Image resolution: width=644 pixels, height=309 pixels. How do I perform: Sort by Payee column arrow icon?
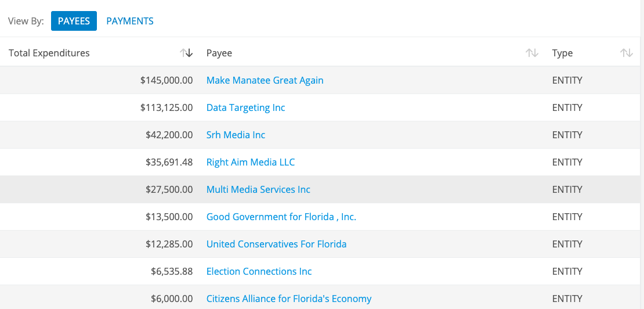coord(532,53)
